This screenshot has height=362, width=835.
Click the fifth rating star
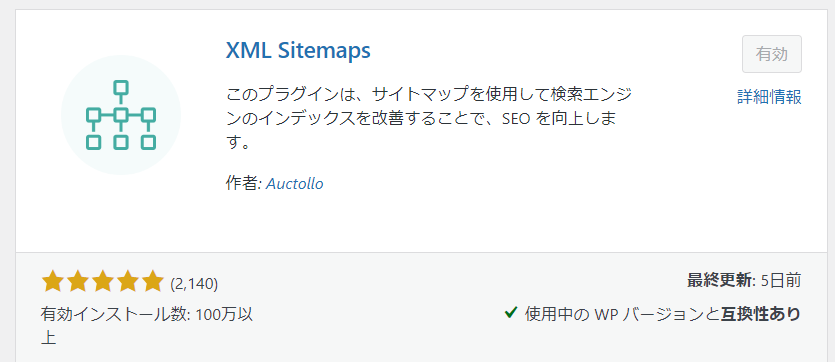(x=152, y=282)
